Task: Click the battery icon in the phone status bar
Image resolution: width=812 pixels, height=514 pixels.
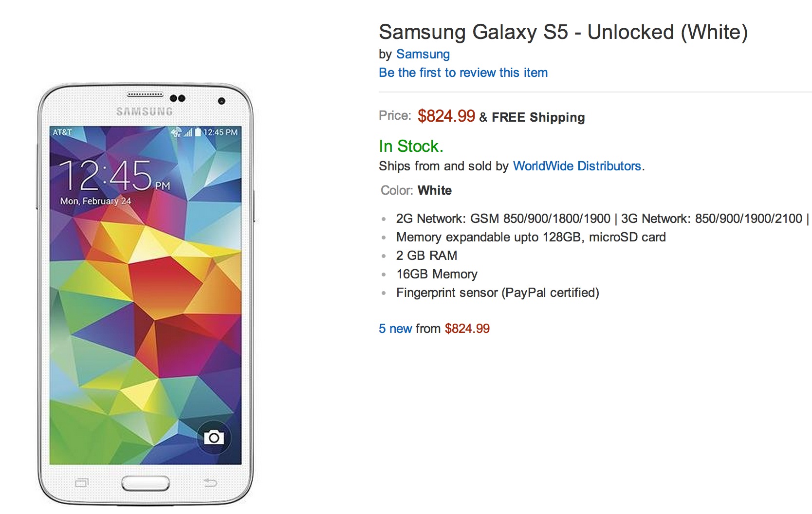Action: [x=198, y=132]
